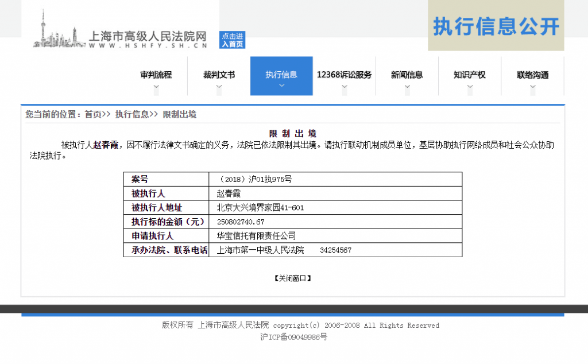This screenshot has height=364, width=588.
Task: Click the 上海市高级人民法院网 site title
Action: [x=147, y=36]
